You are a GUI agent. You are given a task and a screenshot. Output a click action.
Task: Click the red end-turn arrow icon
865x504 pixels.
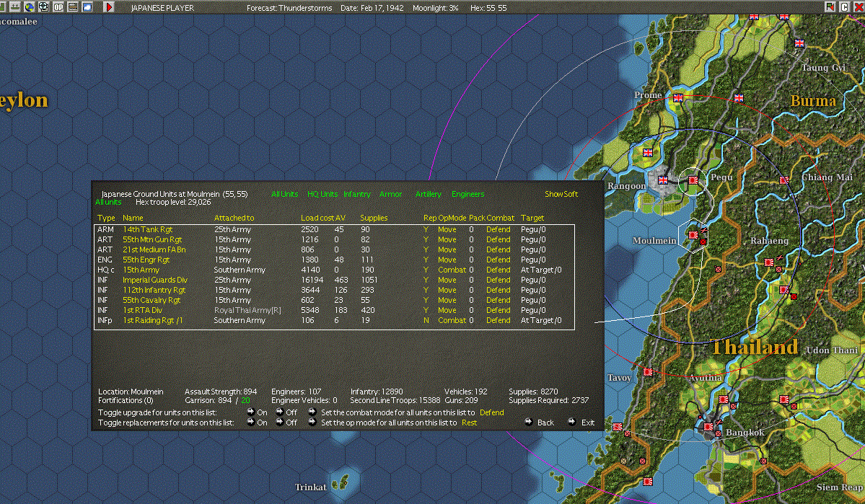click(109, 6)
